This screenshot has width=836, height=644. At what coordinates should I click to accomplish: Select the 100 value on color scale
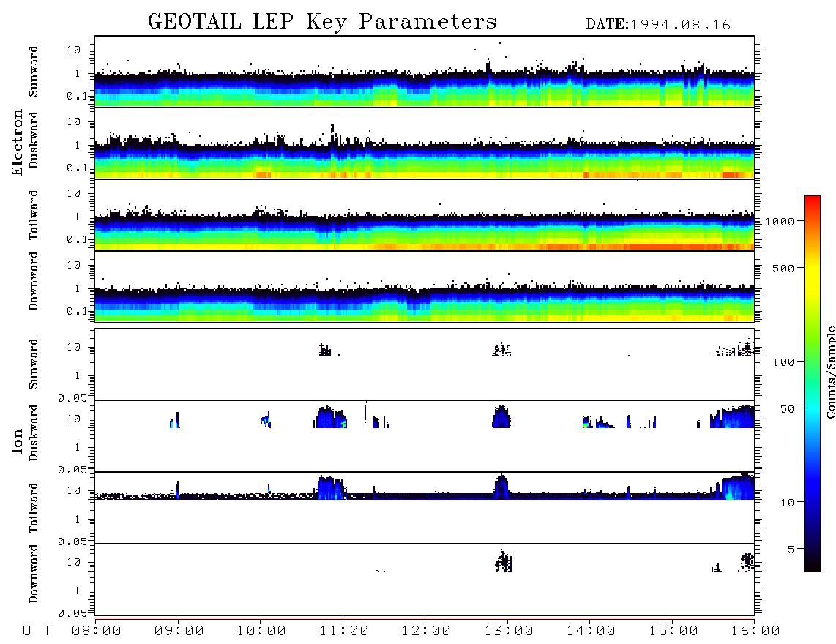(783, 362)
